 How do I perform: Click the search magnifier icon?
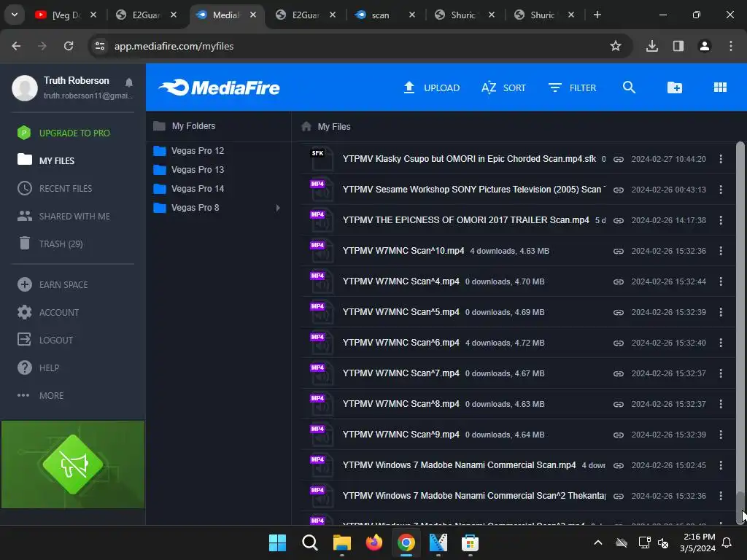click(x=629, y=87)
